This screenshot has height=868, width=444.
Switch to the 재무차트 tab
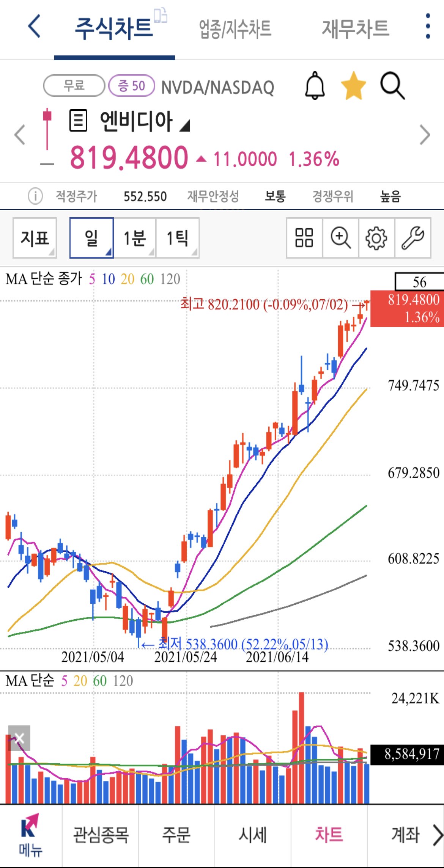click(356, 29)
